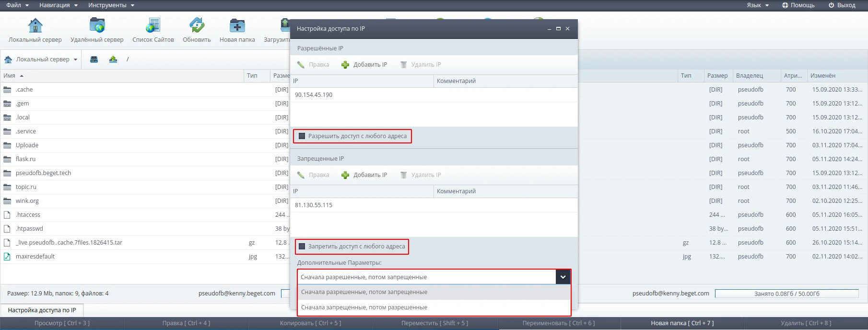Image resolution: width=868 pixels, height=330 pixels.
Task: Click the Refresh toolbar icon
Action: pyautogui.click(x=197, y=25)
